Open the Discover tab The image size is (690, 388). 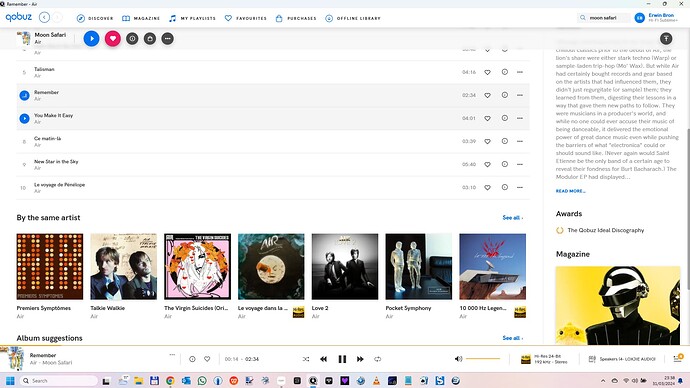[95, 18]
